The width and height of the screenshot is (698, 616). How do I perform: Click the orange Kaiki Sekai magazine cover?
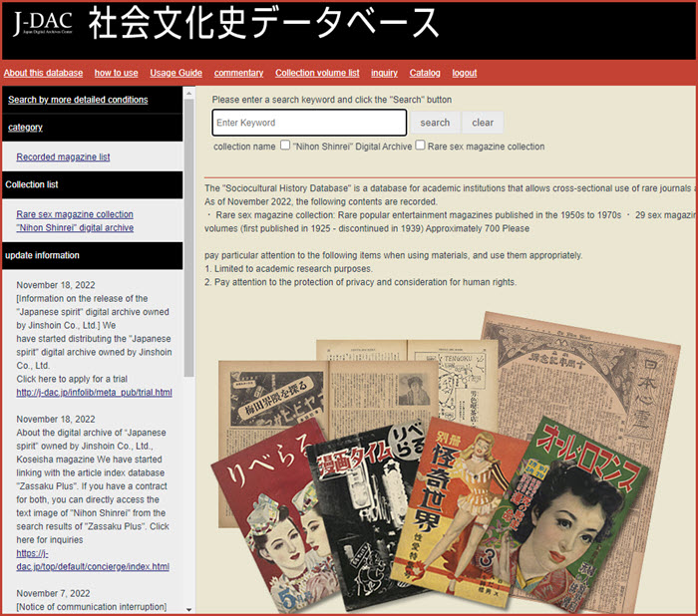(x=459, y=512)
